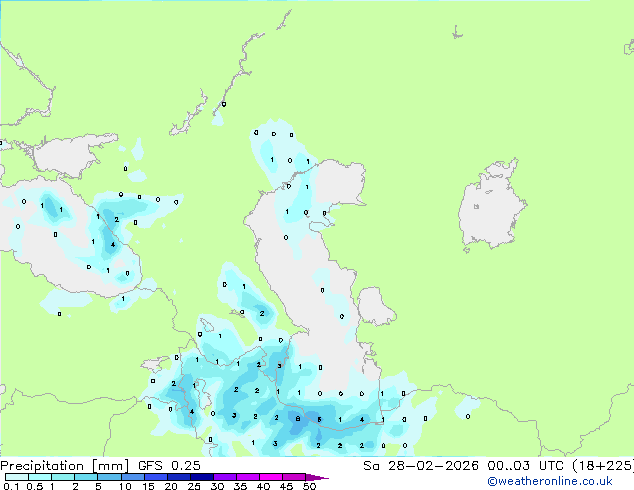Click the "(18+225)" forecast run label
This screenshot has height=490, width=634.
coord(603,466)
